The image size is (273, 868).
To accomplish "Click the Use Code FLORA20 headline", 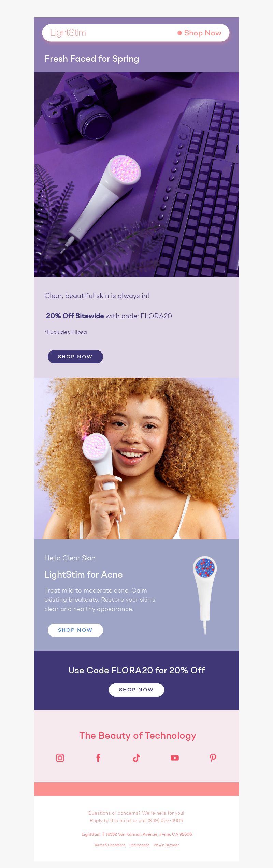I will [136, 670].
